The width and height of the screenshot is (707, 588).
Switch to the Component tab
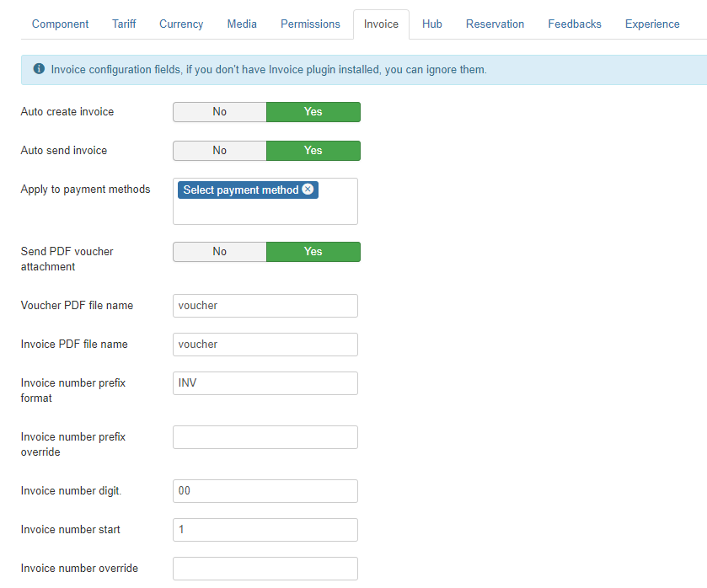point(60,24)
